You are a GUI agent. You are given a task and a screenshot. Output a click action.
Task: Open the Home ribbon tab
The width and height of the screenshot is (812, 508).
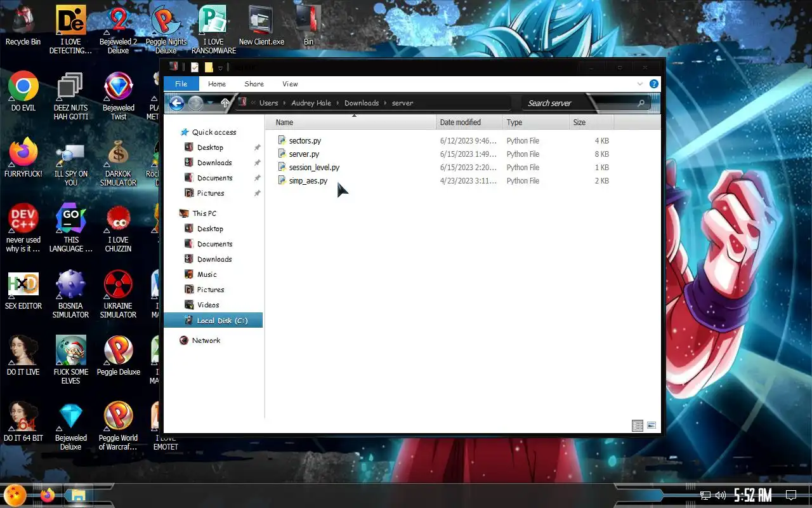[x=217, y=84]
